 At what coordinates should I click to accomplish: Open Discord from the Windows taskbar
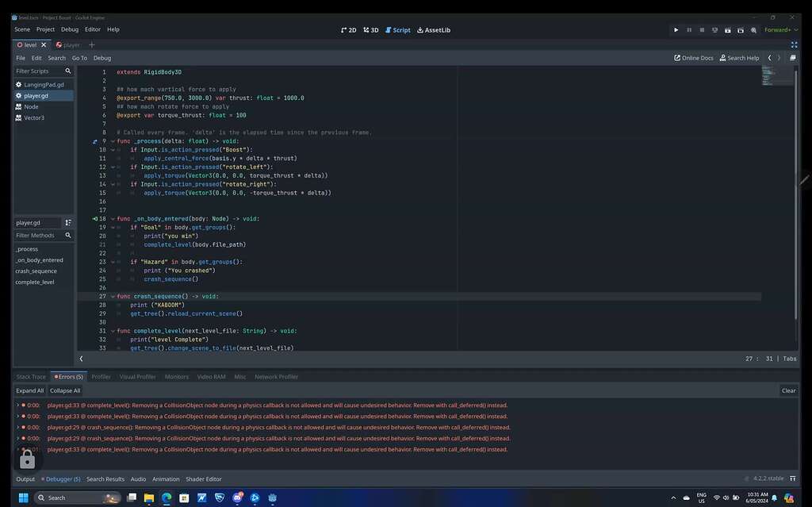point(238,497)
